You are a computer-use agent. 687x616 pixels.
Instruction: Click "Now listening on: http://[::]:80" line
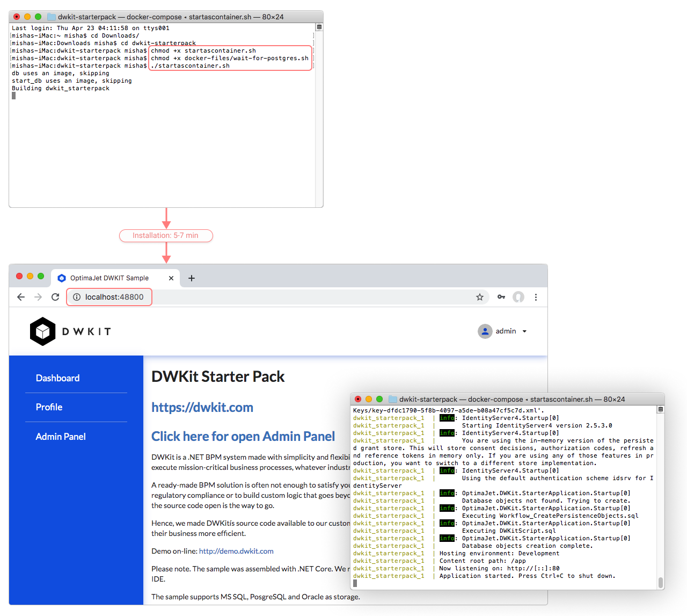tap(500, 568)
